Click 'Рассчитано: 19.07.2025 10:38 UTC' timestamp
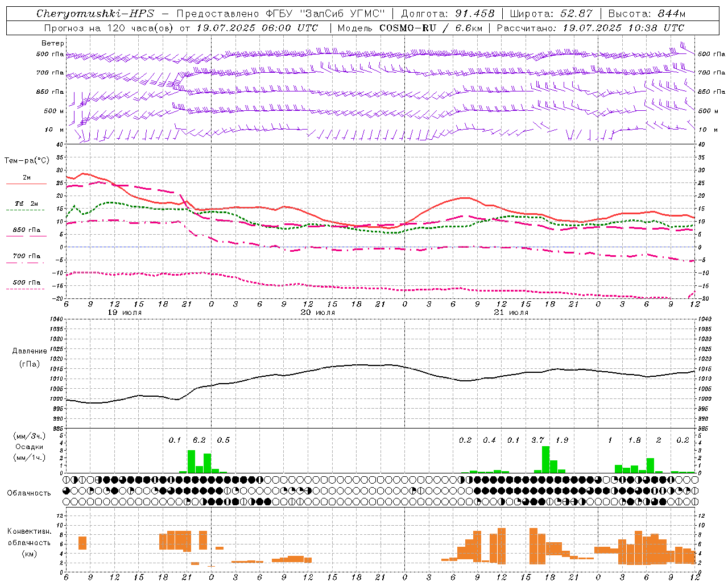Viewport: 728px width, 582px height. point(590,28)
